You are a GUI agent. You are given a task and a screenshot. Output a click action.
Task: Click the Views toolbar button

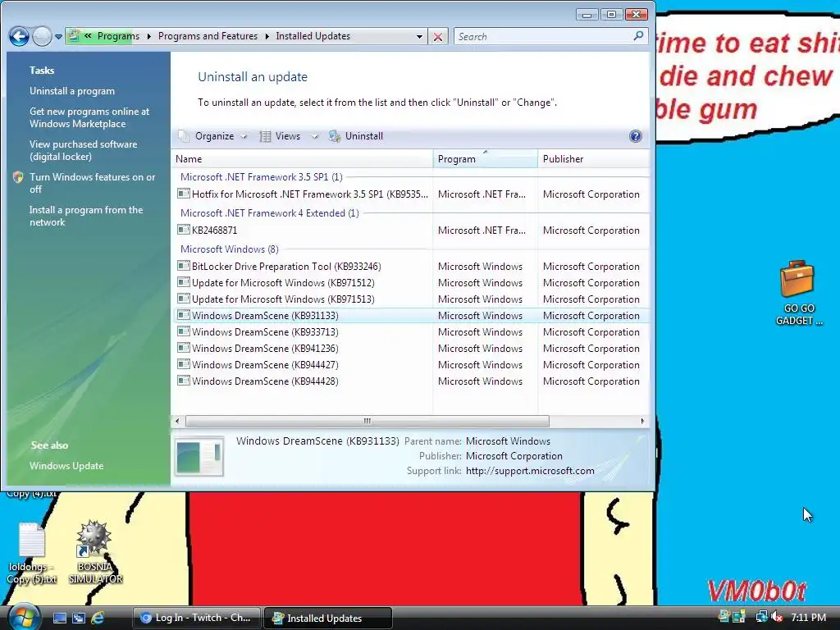[281, 136]
